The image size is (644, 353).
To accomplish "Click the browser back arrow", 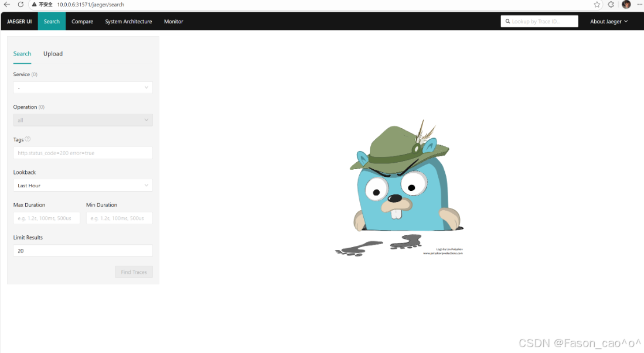I will click(7, 5).
